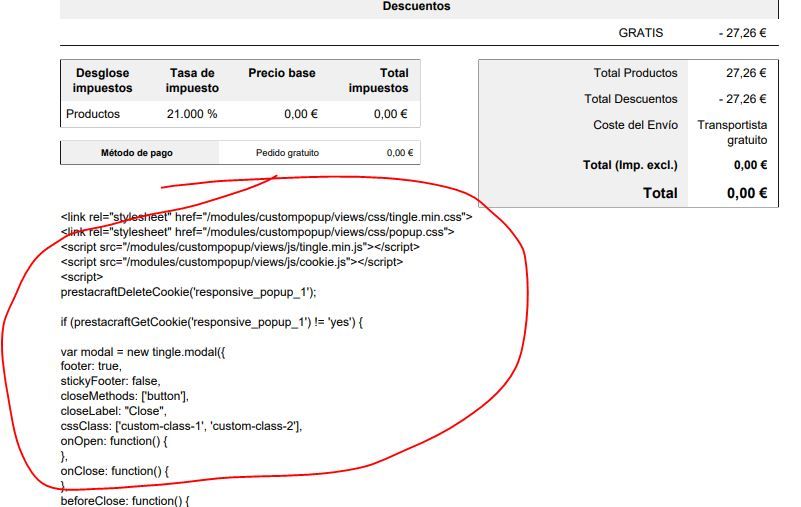Click the tingle.min.css link tag line
Image resolution: width=801 pixels, height=507 pixels.
pos(267,217)
